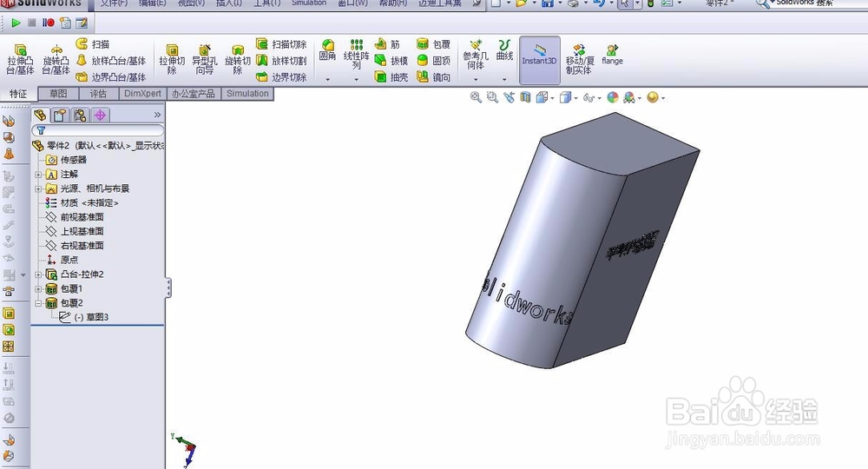The height and width of the screenshot is (469, 868).
Task: Click the flange macro button
Action: (612, 55)
